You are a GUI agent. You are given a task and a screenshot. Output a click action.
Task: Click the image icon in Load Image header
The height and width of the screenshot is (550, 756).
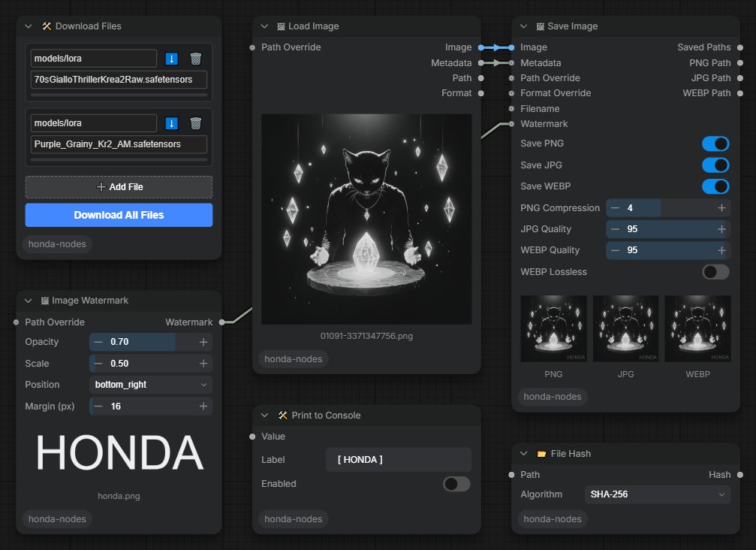(x=281, y=26)
